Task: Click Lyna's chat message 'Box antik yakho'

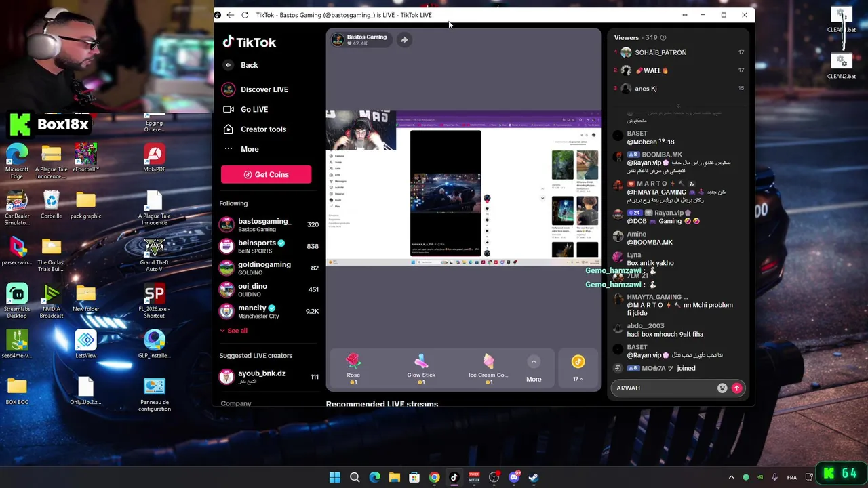Action: click(650, 263)
